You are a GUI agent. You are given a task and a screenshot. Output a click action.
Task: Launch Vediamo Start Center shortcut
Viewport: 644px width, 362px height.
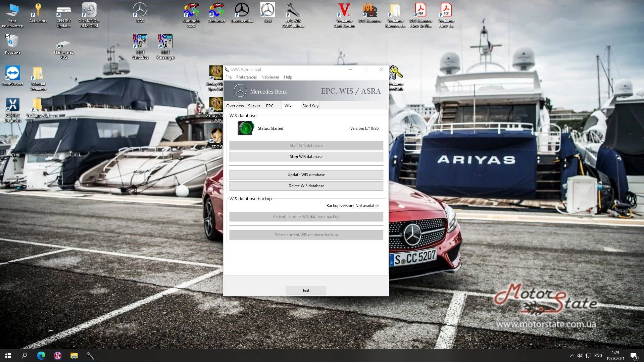pos(344,15)
